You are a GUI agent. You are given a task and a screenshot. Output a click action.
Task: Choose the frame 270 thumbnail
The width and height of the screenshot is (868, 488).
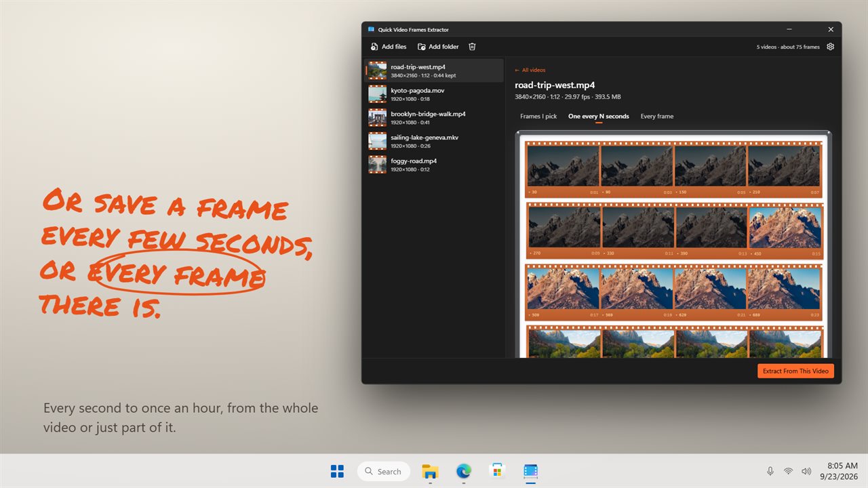click(x=565, y=227)
